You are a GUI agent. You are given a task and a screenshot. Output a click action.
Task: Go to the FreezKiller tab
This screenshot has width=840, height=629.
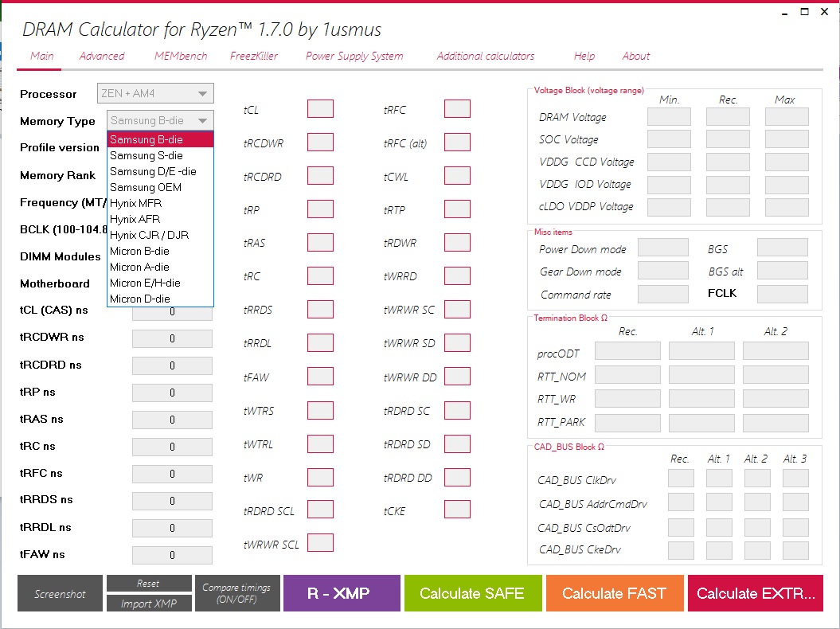pos(254,57)
